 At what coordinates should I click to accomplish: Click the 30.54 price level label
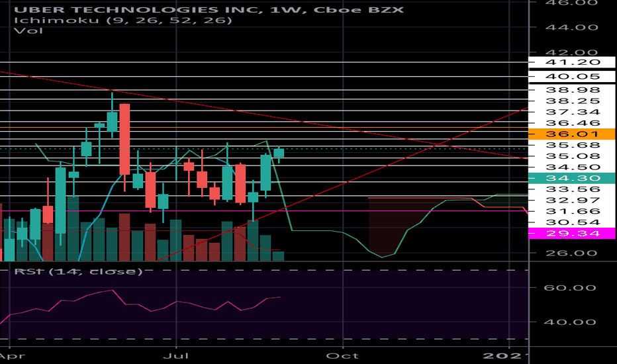573,222
